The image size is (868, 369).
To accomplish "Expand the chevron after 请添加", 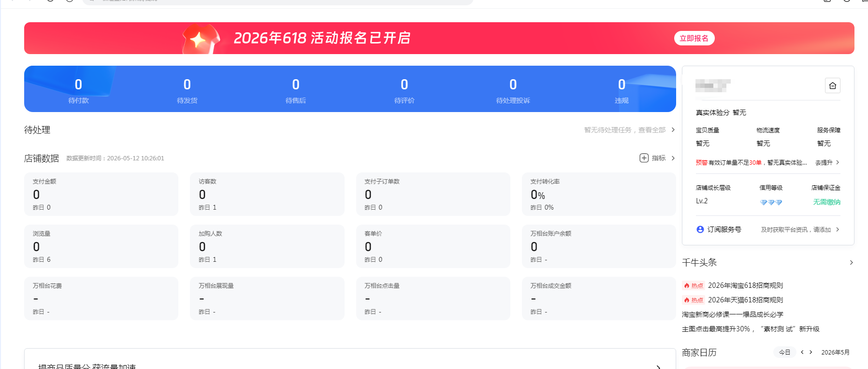I will 838,229.
